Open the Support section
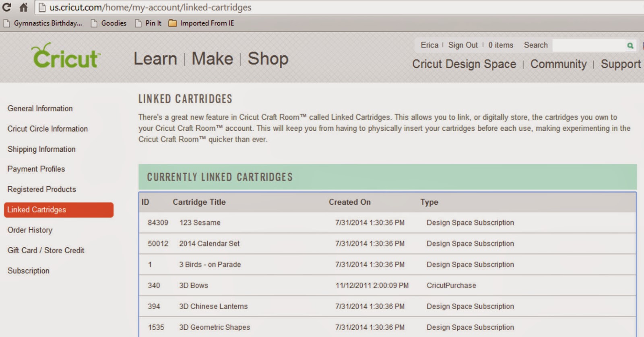 [x=621, y=64]
